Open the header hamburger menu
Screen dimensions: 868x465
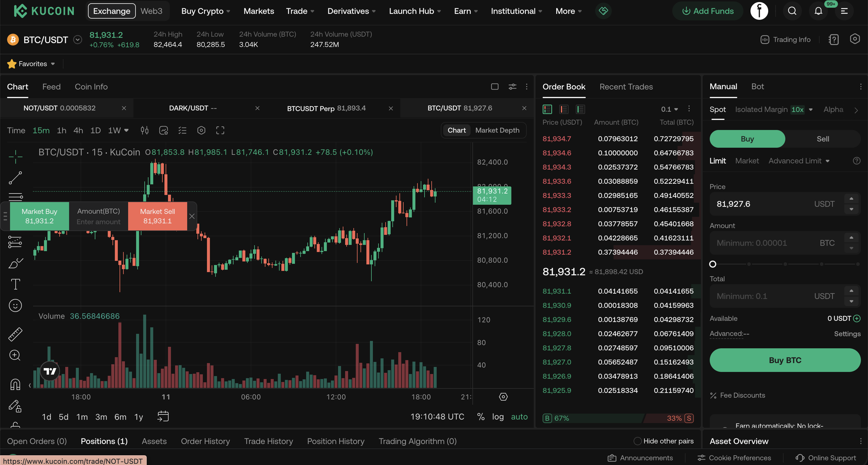click(844, 11)
